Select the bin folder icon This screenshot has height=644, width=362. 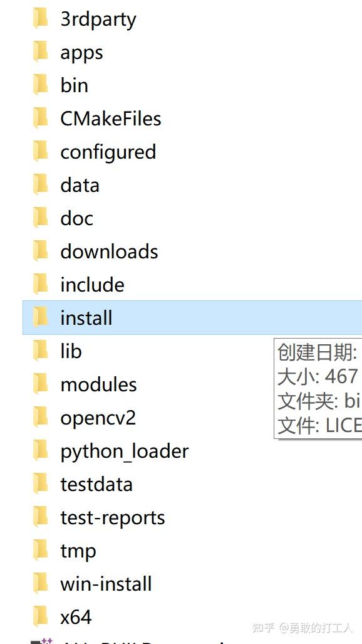41,85
